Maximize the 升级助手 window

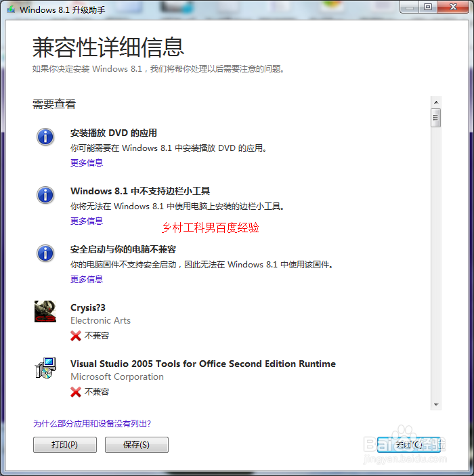[428, 7]
